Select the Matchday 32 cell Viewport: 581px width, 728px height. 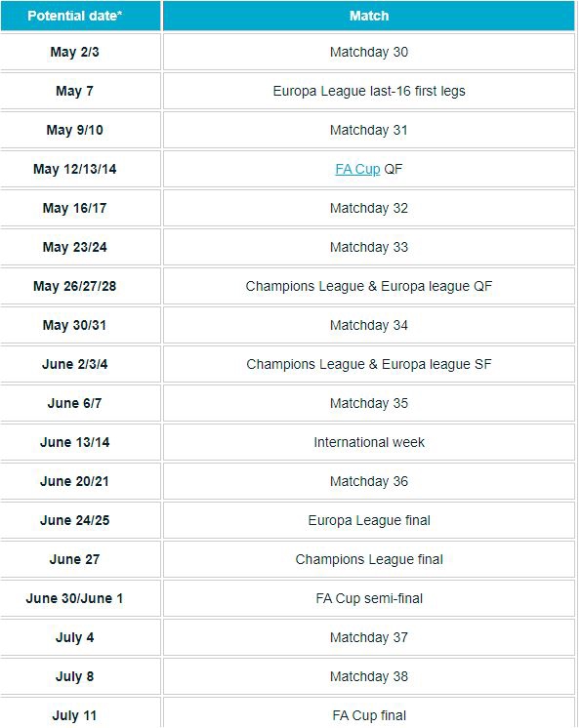tap(369, 208)
